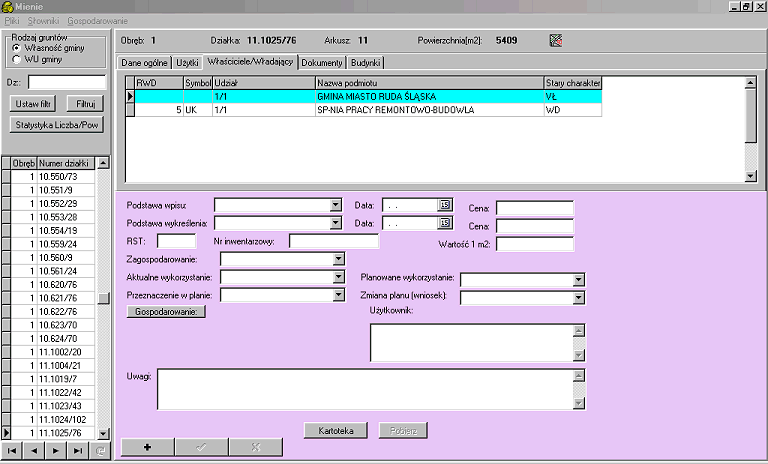Image resolution: width=768 pixels, height=464 pixels.
Task: Click the Ustaw filtr button
Action: coord(33,104)
